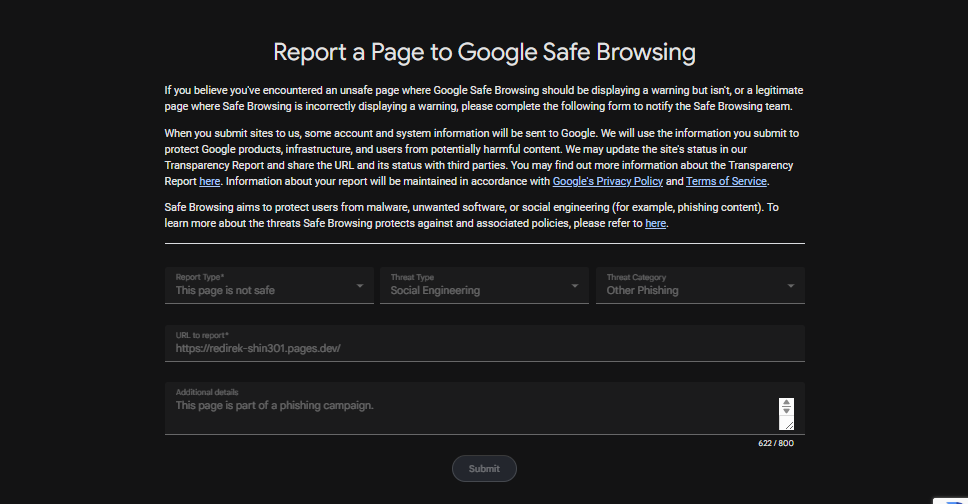The image size is (968, 504).
Task: Click the 'Report a Page to Google Safe Browsing' heading
Action: (x=485, y=52)
